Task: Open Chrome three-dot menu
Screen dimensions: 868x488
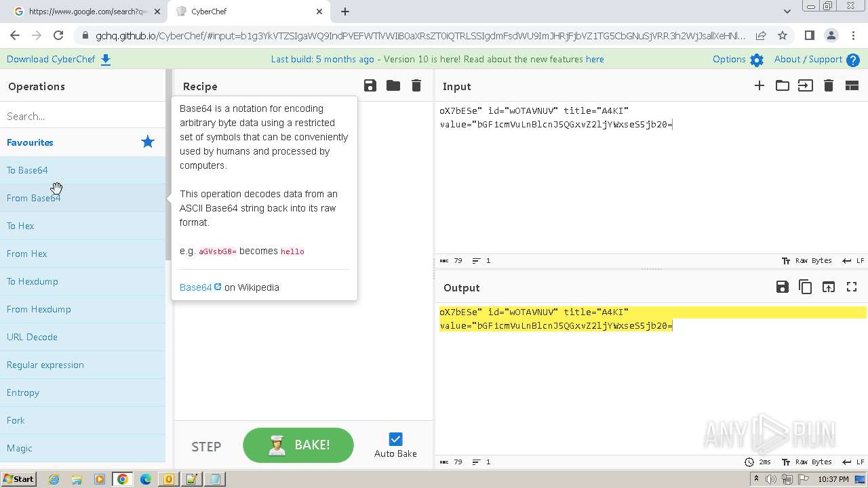Action: click(x=852, y=35)
